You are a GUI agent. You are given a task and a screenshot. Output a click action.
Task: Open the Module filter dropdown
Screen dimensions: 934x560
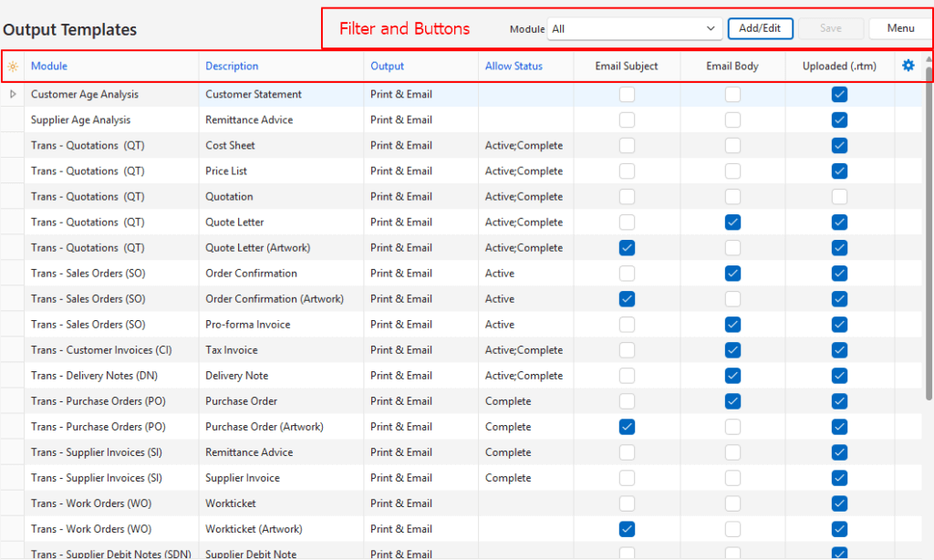click(x=634, y=29)
